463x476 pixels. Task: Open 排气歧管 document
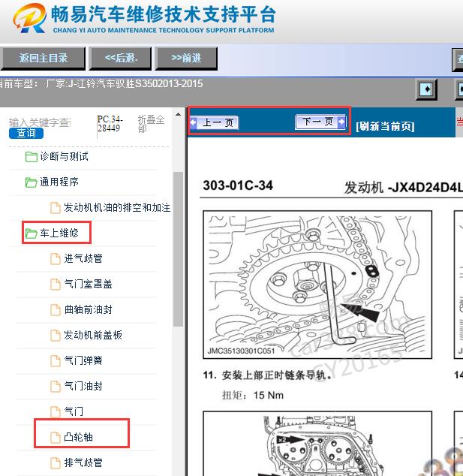point(83,462)
